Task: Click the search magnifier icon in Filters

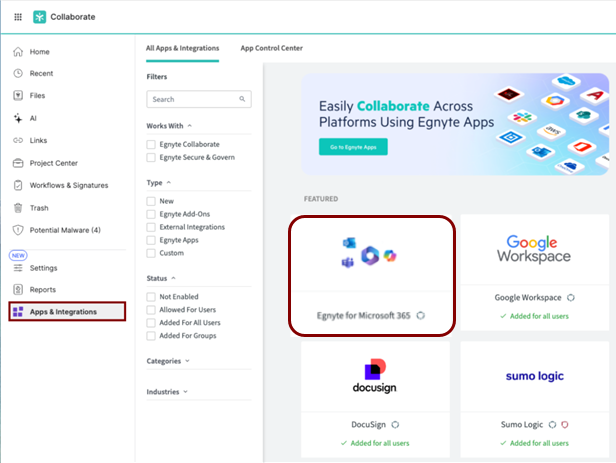Action: tap(242, 100)
